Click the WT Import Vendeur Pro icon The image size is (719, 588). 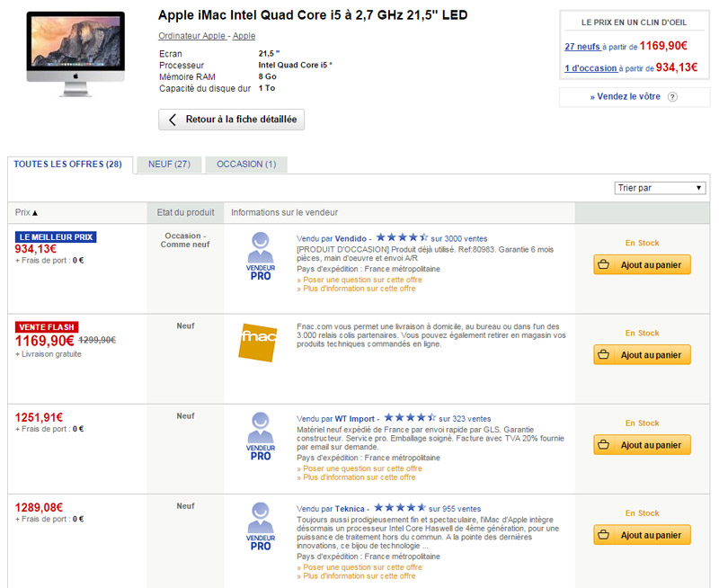pos(260,435)
